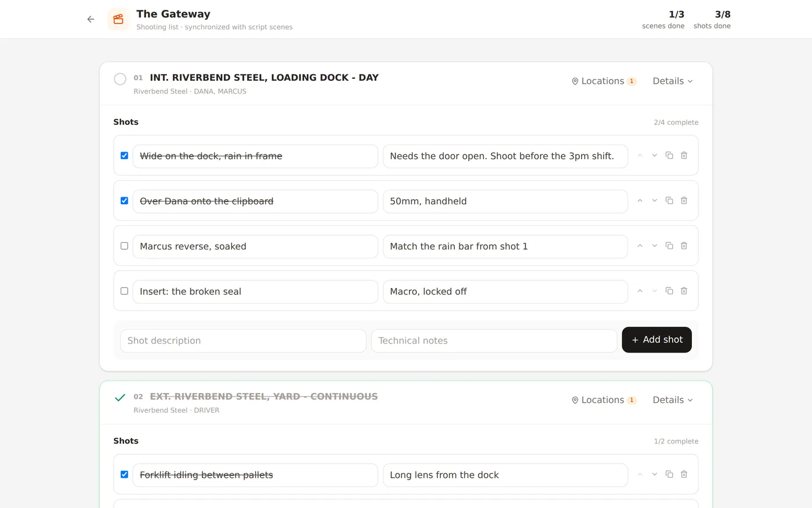Delete the 'Forklift idling between pallets' shot

point(684,475)
